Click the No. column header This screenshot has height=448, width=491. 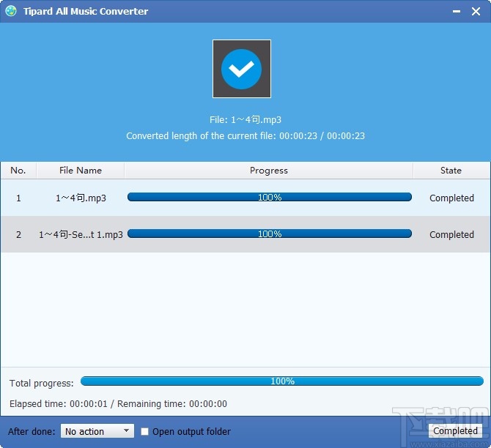click(18, 171)
